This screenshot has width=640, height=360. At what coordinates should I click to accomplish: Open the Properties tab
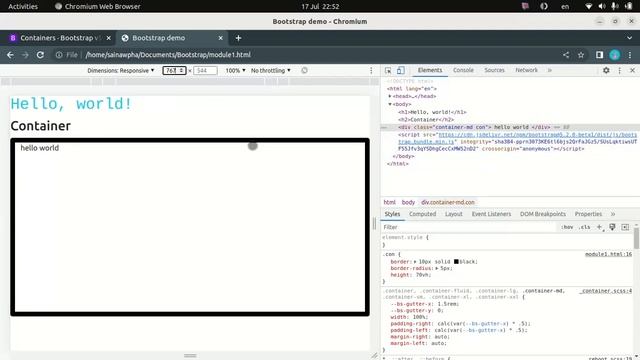coord(588,214)
